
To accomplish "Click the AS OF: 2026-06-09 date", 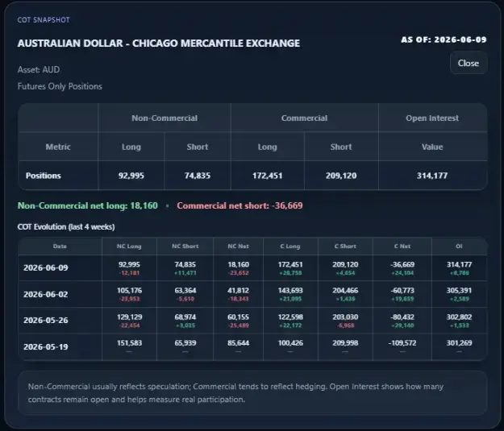I will (444, 39).
